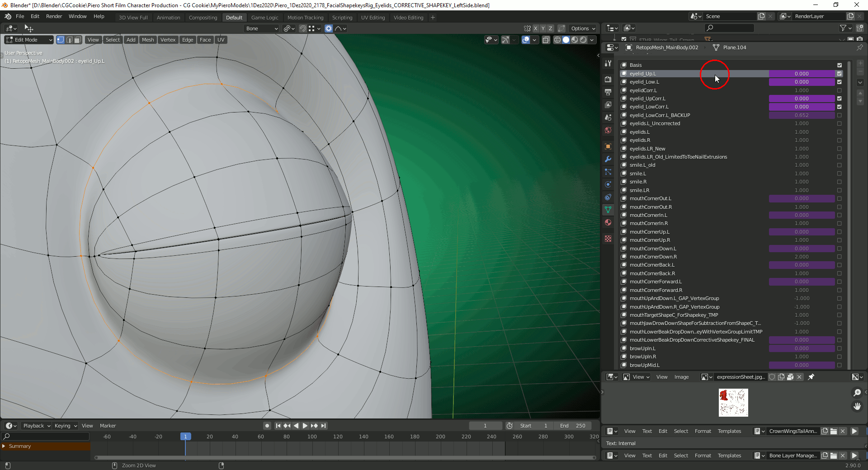The height and width of the screenshot is (470, 868).
Task: Click the eyelid_Up.L value slider
Action: tap(802, 74)
